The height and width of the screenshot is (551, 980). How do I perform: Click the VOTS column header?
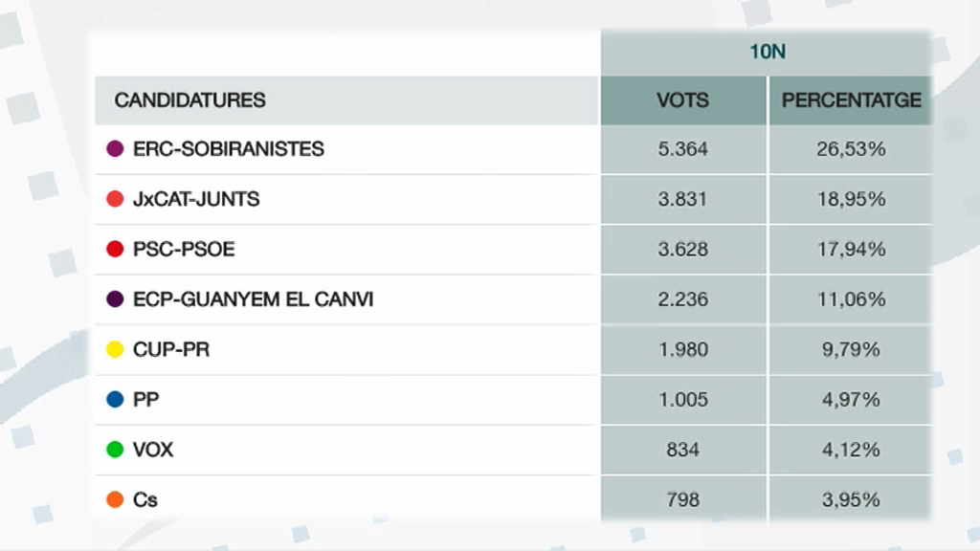(683, 99)
